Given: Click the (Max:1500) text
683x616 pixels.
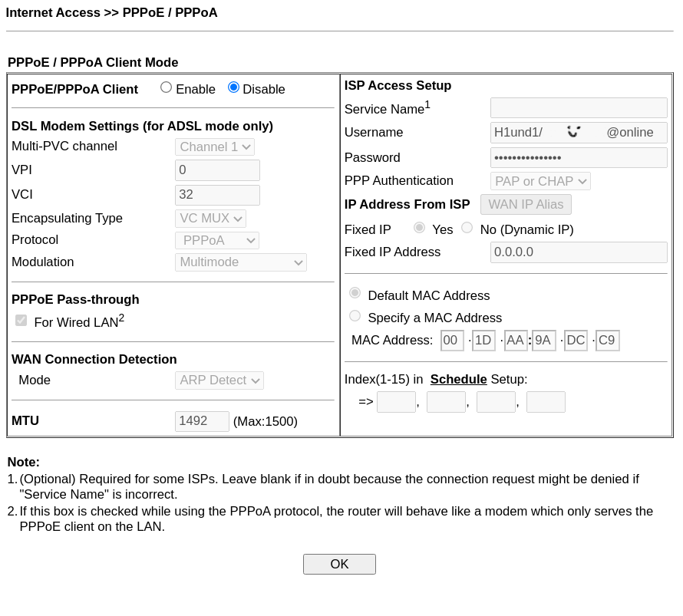Looking at the screenshot, I should (x=266, y=421).
